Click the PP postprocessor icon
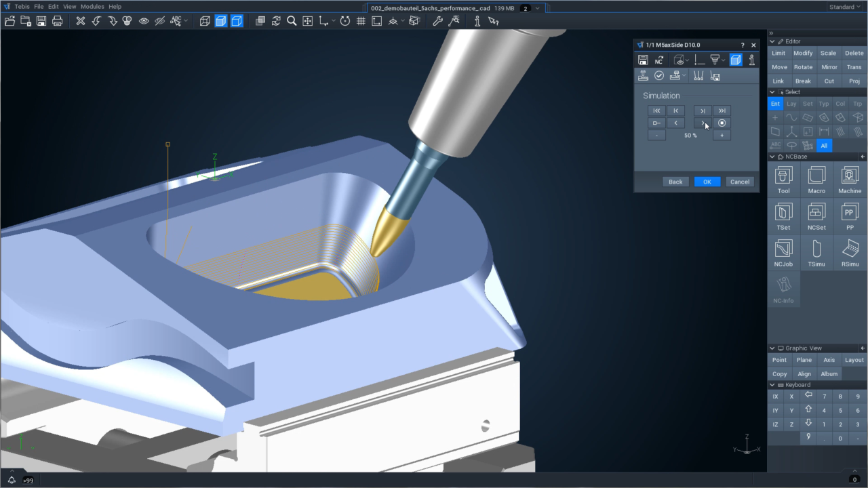 click(850, 217)
